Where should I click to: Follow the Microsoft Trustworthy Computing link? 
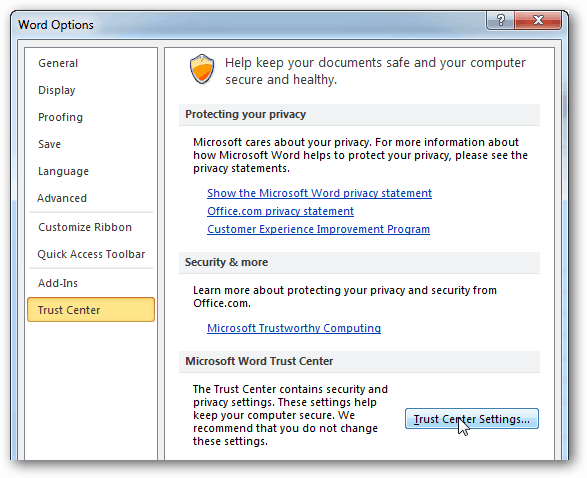[294, 328]
